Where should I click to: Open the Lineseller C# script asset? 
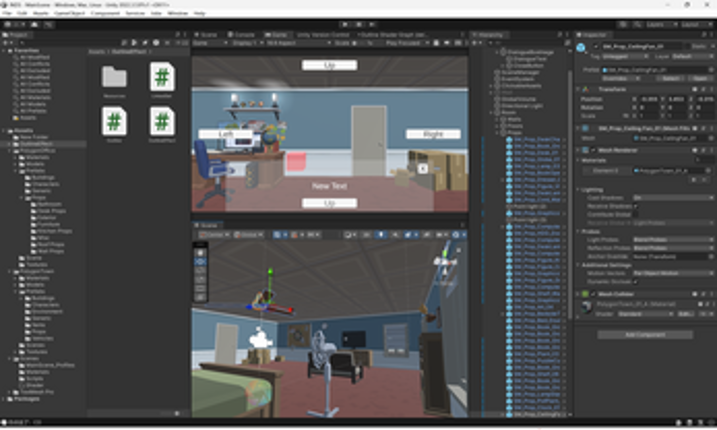(x=162, y=78)
